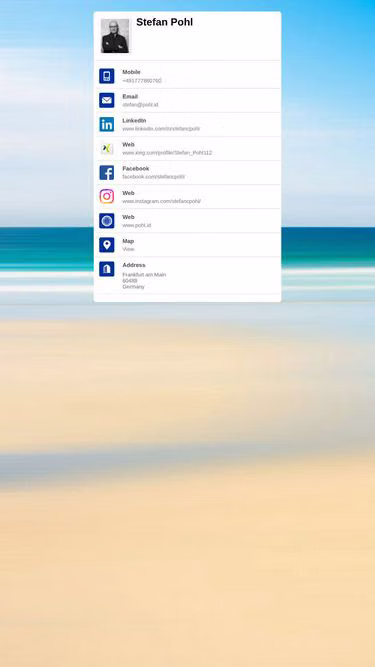The width and height of the screenshot is (375, 667).
Task: Select the 'Germany' address line
Action: point(134,287)
